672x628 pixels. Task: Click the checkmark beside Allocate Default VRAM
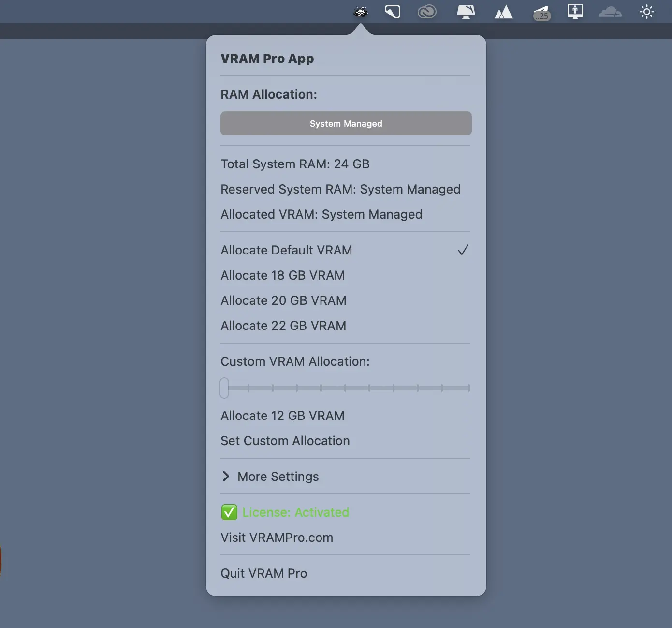point(463,250)
